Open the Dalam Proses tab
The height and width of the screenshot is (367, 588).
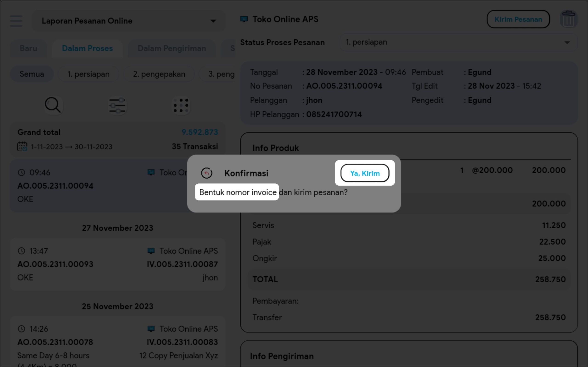click(87, 48)
